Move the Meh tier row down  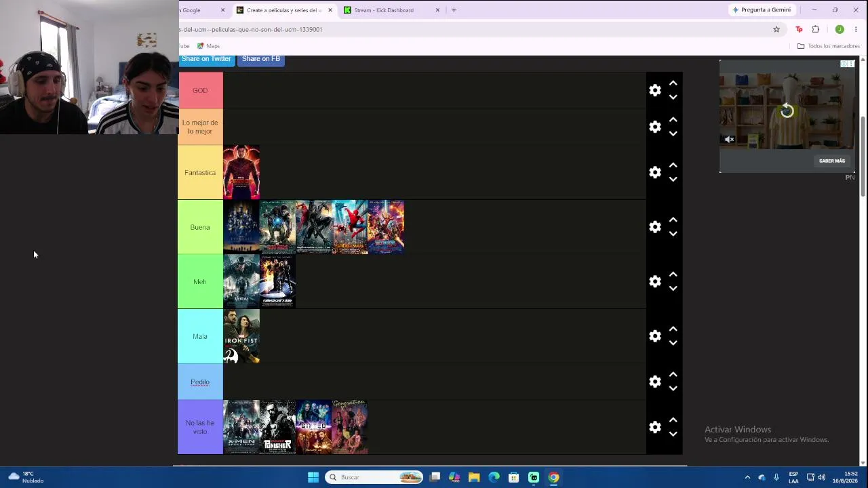673,289
